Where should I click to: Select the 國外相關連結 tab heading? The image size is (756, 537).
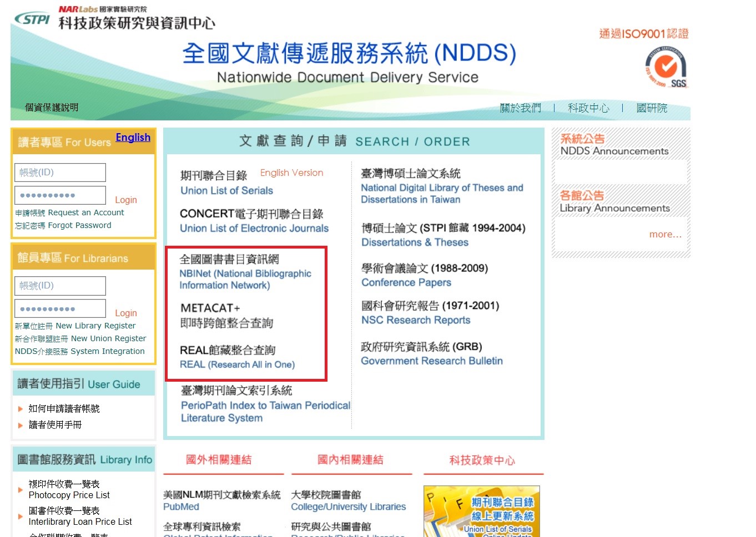pos(219,460)
